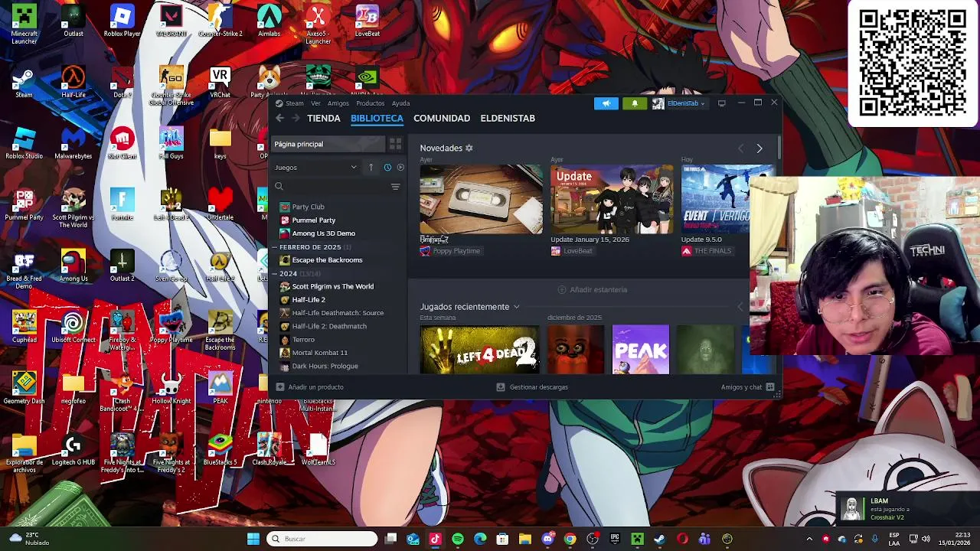The height and width of the screenshot is (551, 980).
Task: Select the Malwarebytes desktop icon
Action: pos(73,144)
